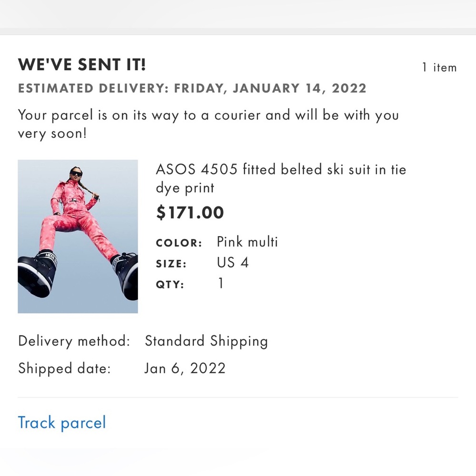
Task: Open the Track parcel link
Action: click(62, 422)
